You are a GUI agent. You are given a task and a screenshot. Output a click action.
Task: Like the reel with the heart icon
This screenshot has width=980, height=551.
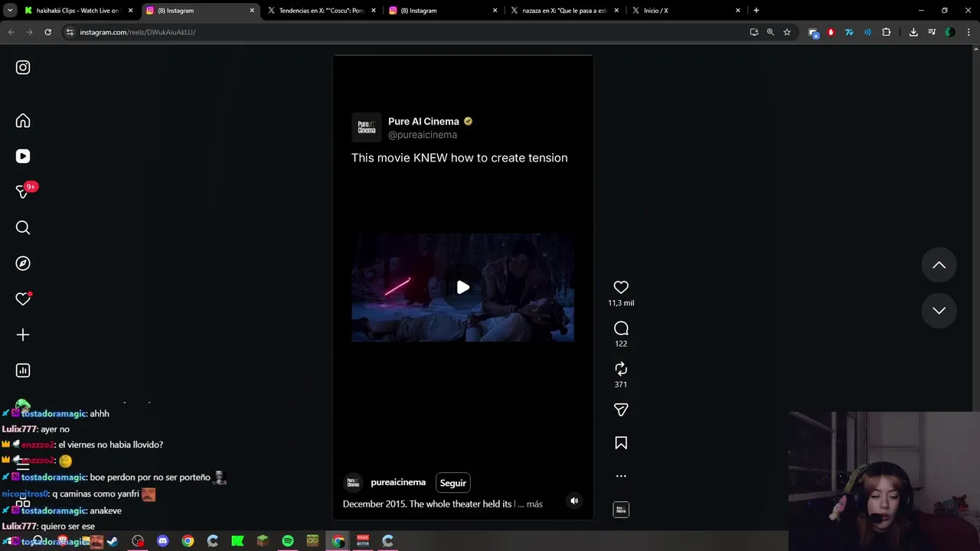pos(621,287)
